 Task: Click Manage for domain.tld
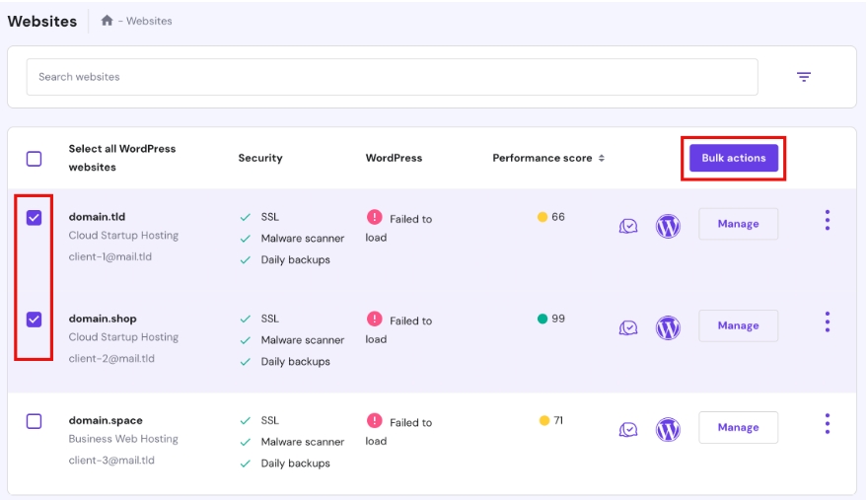[738, 224]
